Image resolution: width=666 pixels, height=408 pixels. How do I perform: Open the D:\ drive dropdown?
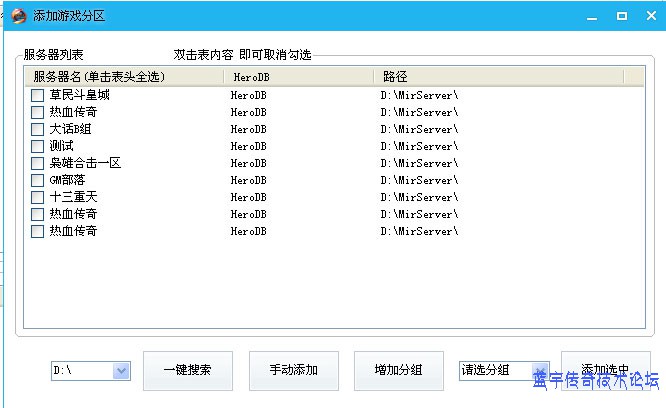(x=121, y=371)
